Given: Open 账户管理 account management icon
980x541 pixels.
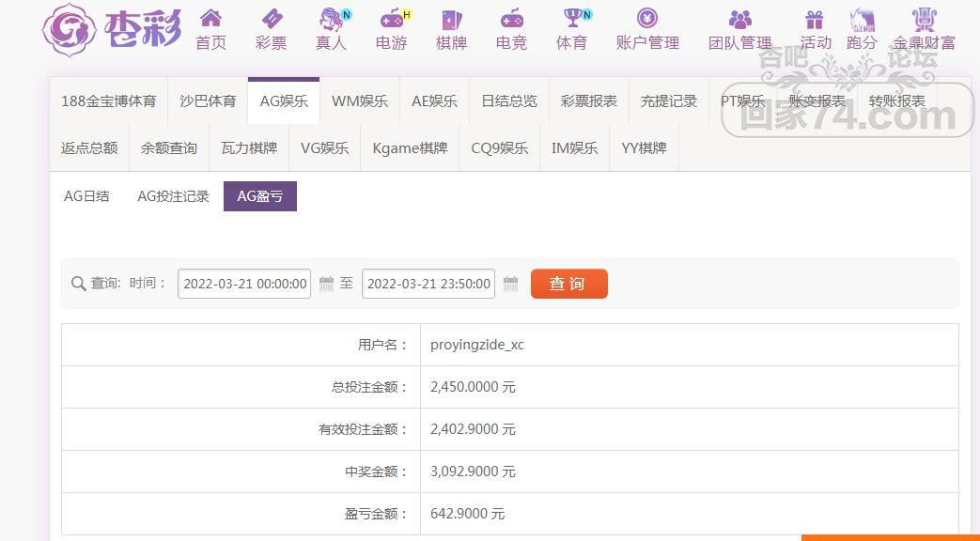Looking at the screenshot, I should pos(647,19).
